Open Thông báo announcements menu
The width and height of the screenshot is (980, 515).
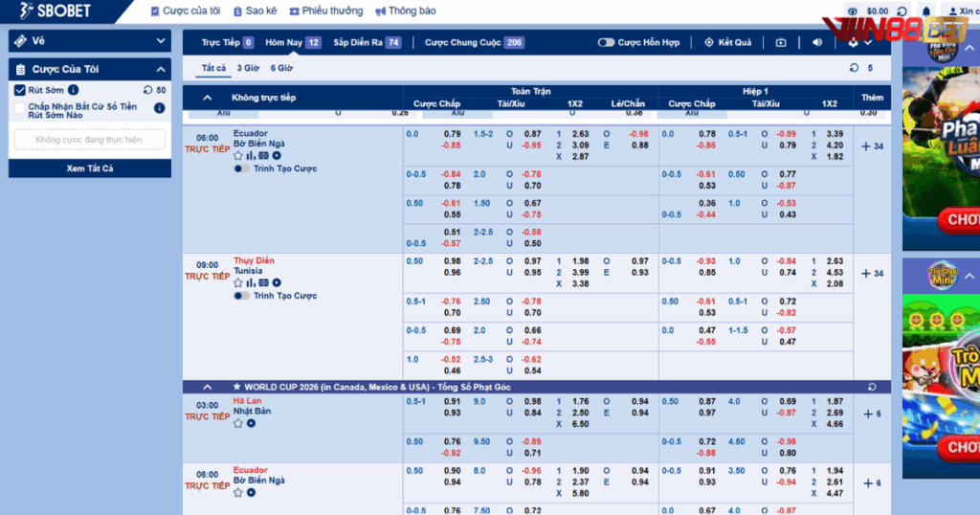405,11
